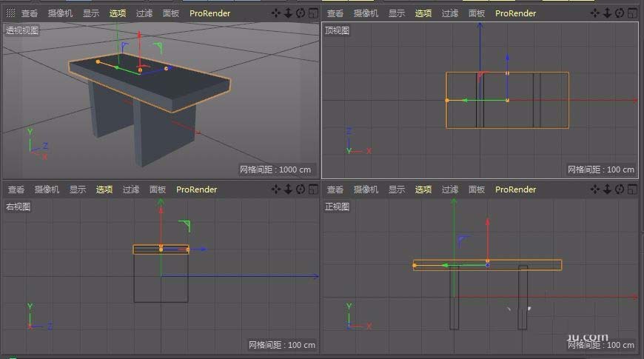Viewport: 644px width, 359px height.
Task: Open 过滤 menu in perspective viewport
Action: pyautogui.click(x=144, y=13)
